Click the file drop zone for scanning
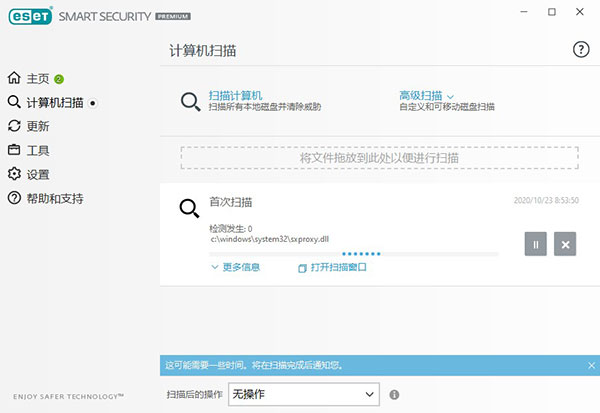Viewport: 600px width, 413px height. [x=379, y=157]
